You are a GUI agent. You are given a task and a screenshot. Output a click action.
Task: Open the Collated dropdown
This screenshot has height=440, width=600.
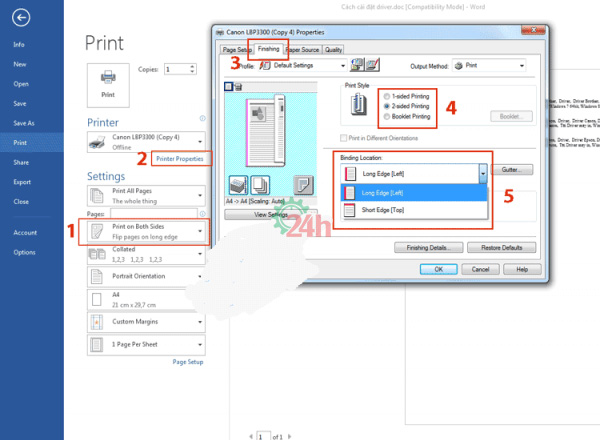point(146,254)
